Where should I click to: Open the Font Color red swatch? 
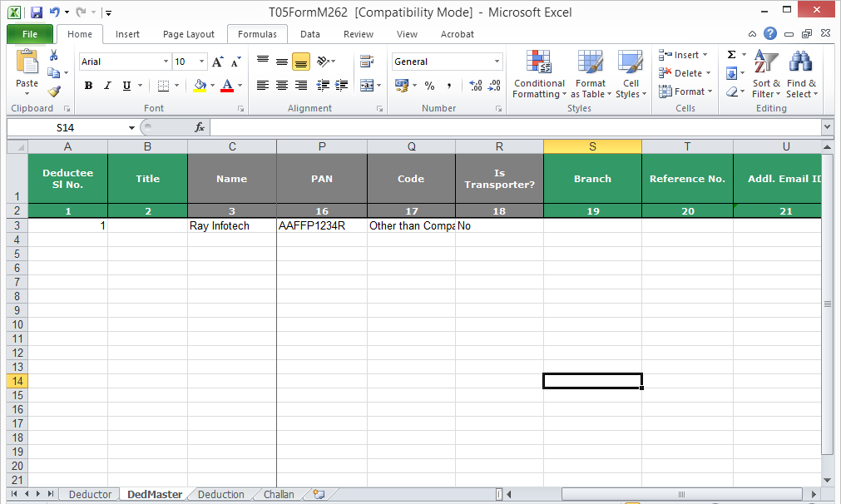[x=226, y=86]
